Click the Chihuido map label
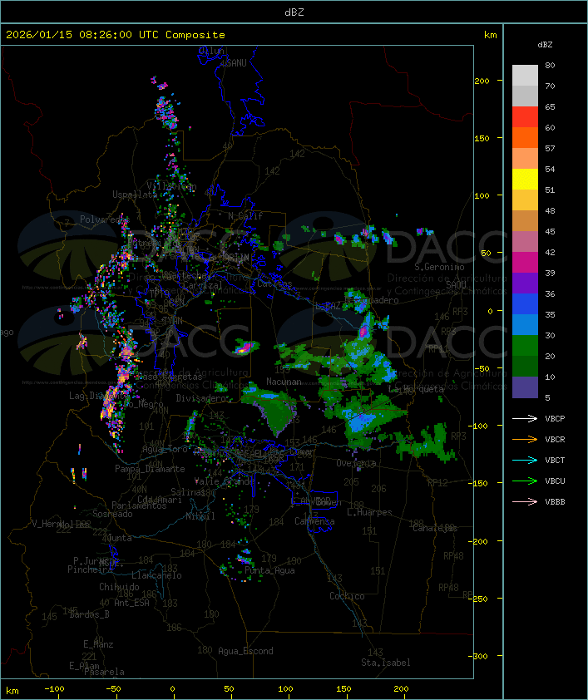The height and width of the screenshot is (700, 588). [x=119, y=587]
